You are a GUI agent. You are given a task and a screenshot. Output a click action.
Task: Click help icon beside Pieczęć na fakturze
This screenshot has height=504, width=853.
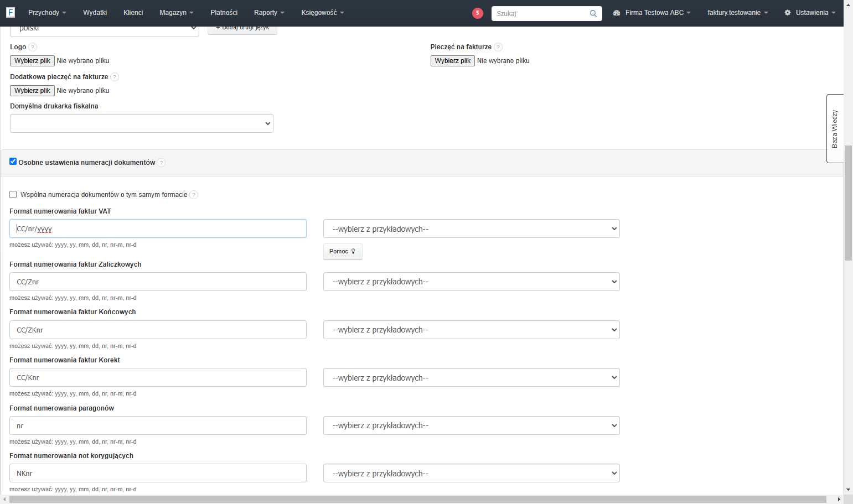[x=498, y=47]
